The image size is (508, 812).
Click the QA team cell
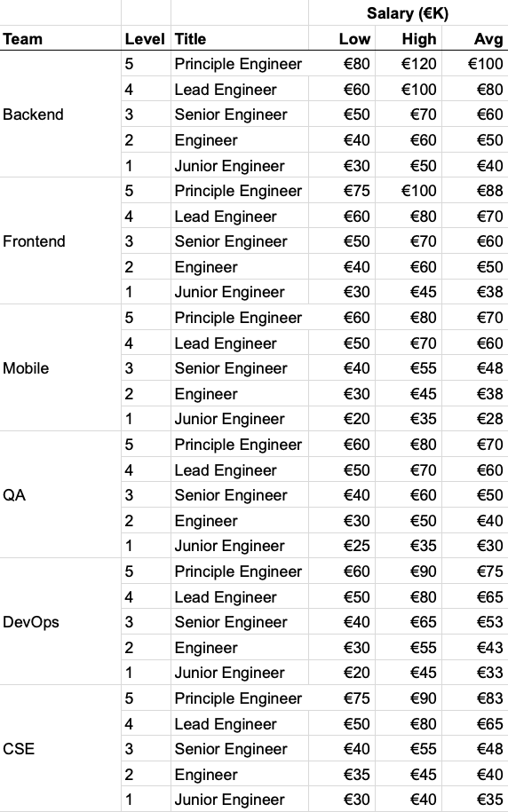coord(60,495)
